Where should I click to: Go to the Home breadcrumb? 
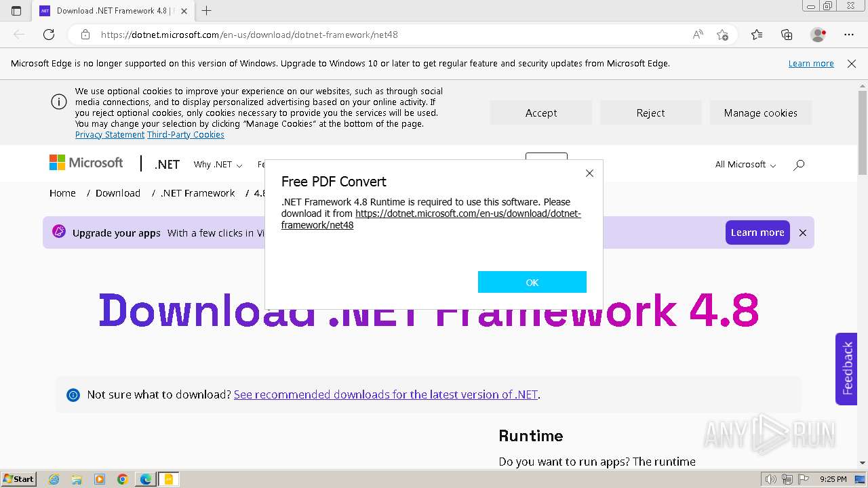click(x=62, y=193)
